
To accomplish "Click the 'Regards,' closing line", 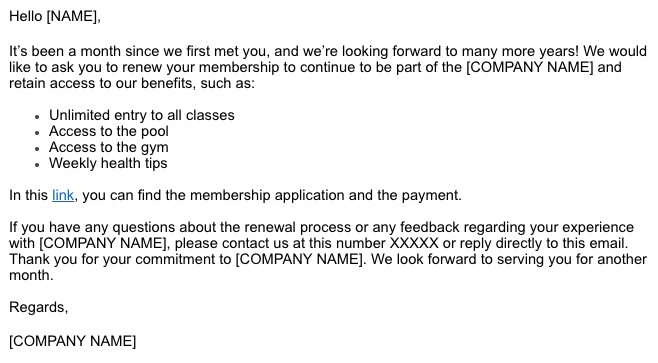I will (39, 308).
